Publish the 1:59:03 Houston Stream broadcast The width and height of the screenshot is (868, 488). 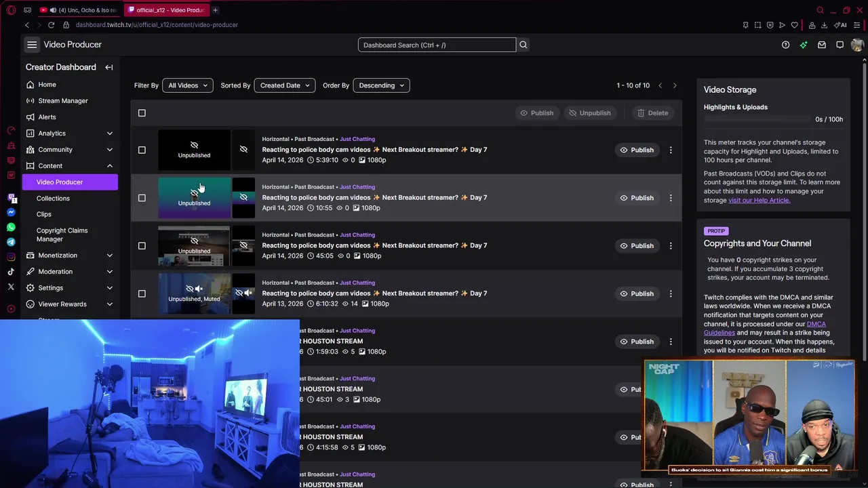[x=637, y=342]
